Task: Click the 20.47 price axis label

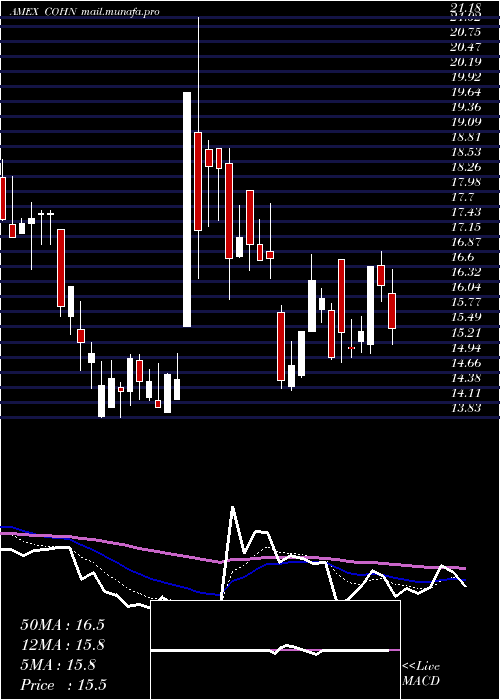Action: point(466,47)
